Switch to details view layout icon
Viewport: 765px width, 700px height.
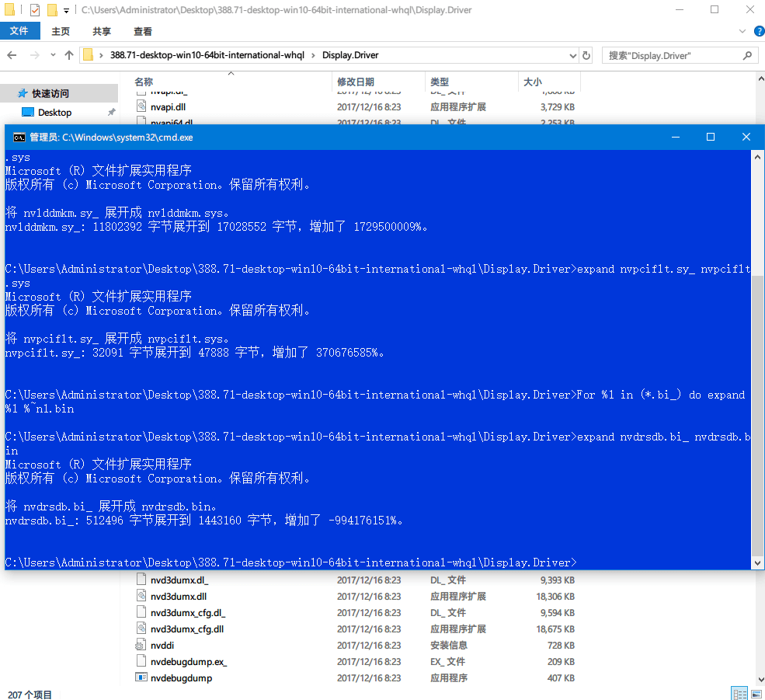point(739,694)
